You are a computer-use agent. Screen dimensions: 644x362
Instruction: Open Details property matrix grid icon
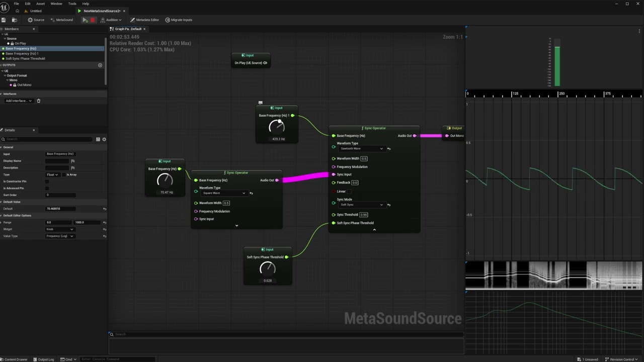(x=98, y=139)
